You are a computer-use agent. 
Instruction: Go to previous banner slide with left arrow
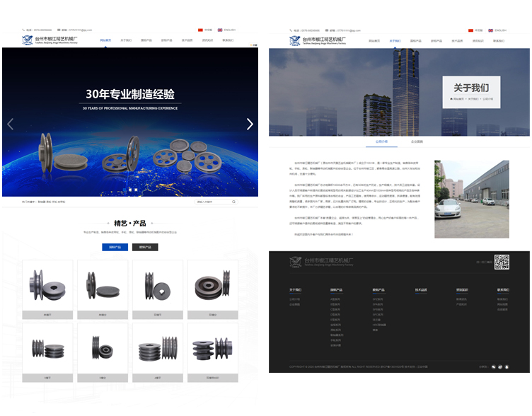pyautogui.click(x=11, y=125)
